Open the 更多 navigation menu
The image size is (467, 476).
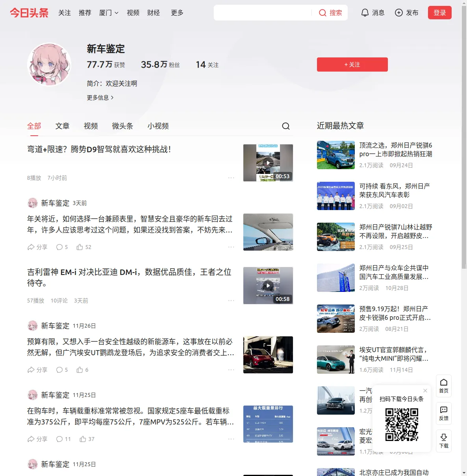(x=177, y=13)
